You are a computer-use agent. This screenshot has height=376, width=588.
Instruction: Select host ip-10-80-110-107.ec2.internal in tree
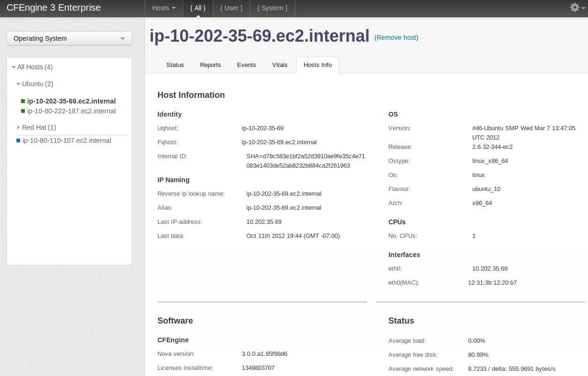point(67,140)
